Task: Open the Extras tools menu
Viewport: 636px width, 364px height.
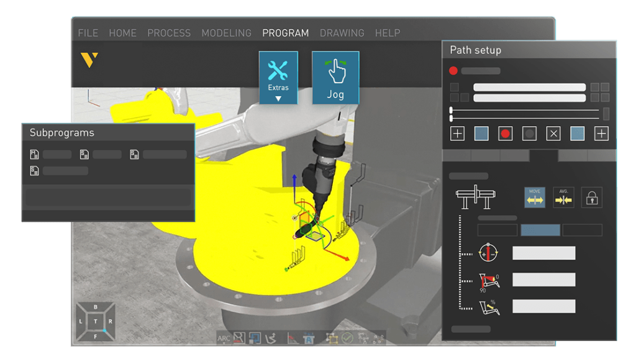Action: 278,78
